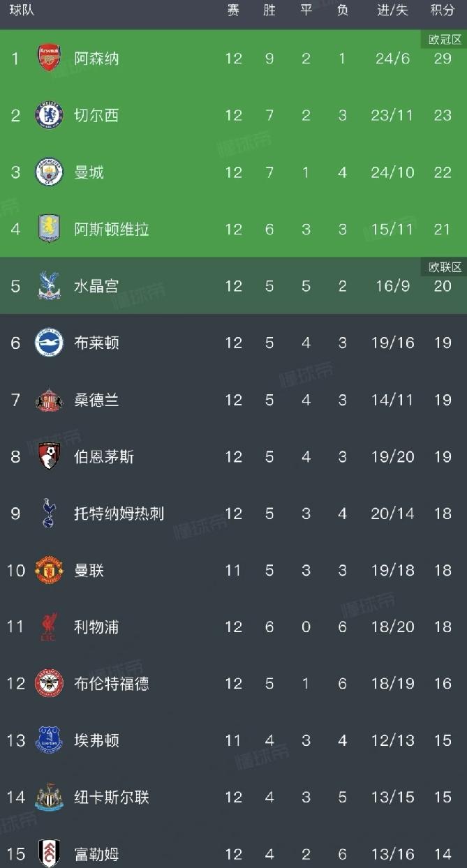Click the Arsenal club crest

pos(50,58)
